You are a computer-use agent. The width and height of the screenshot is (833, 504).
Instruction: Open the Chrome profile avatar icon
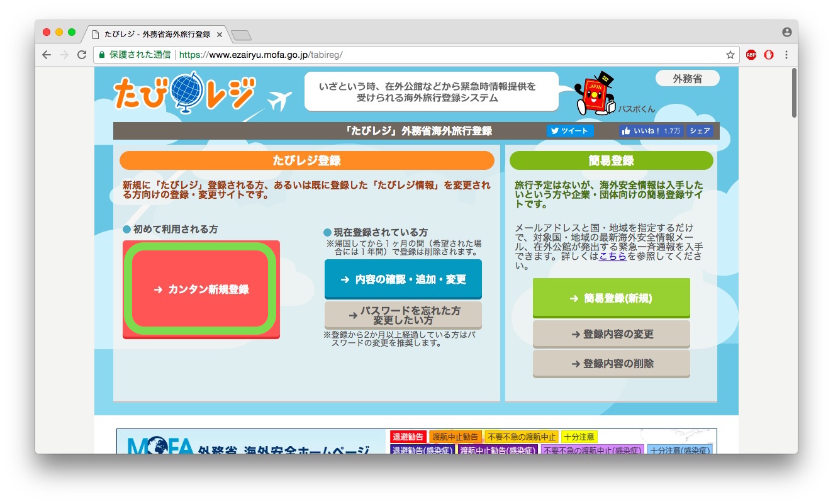[786, 32]
